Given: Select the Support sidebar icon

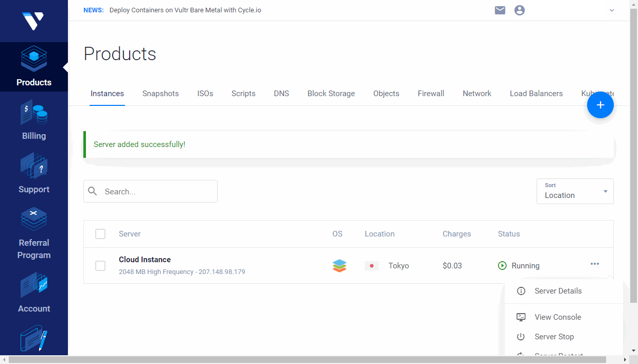Looking at the screenshot, I should coord(33,173).
